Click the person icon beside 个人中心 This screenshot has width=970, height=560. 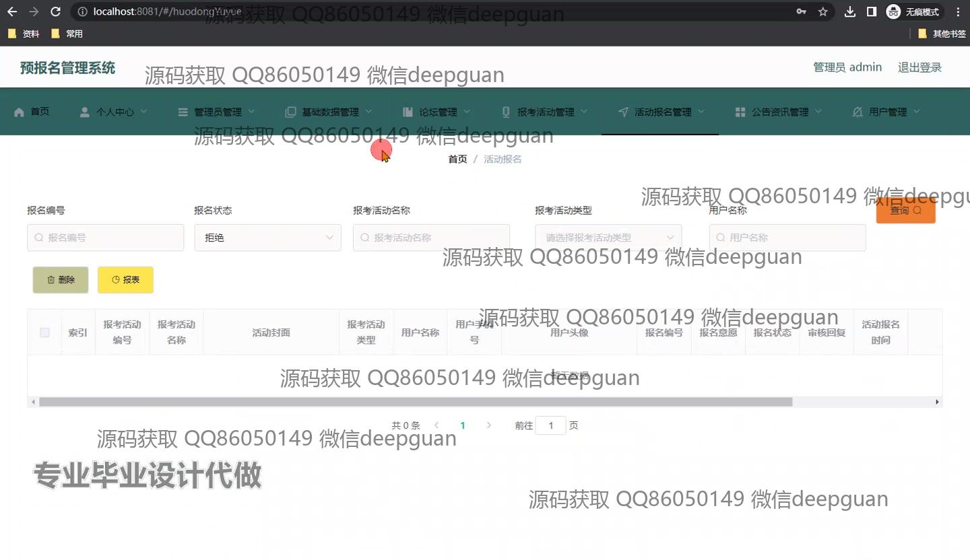84,112
